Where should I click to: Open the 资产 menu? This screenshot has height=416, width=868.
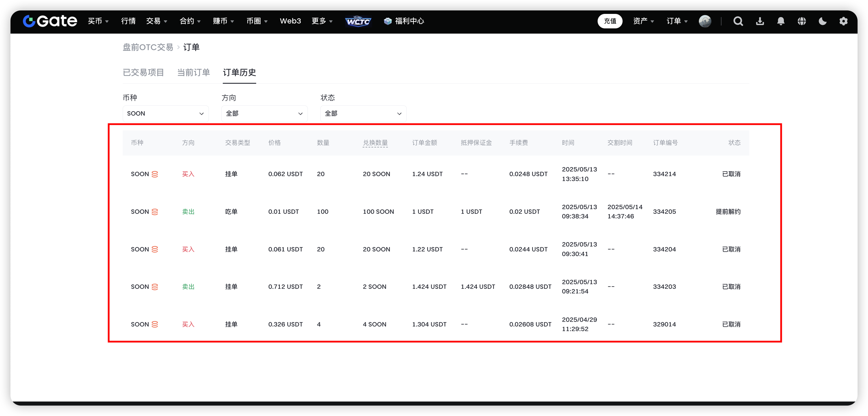tap(643, 21)
